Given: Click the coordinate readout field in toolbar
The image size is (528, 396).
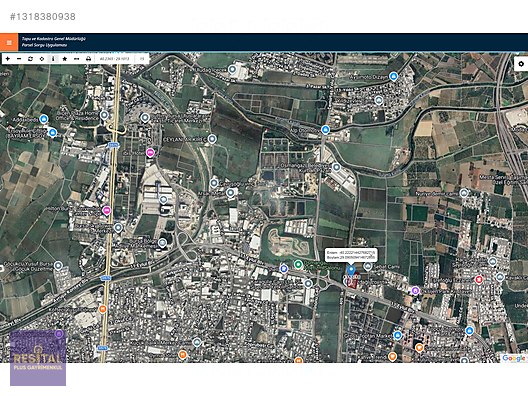Looking at the screenshot, I should pyautogui.click(x=115, y=59).
